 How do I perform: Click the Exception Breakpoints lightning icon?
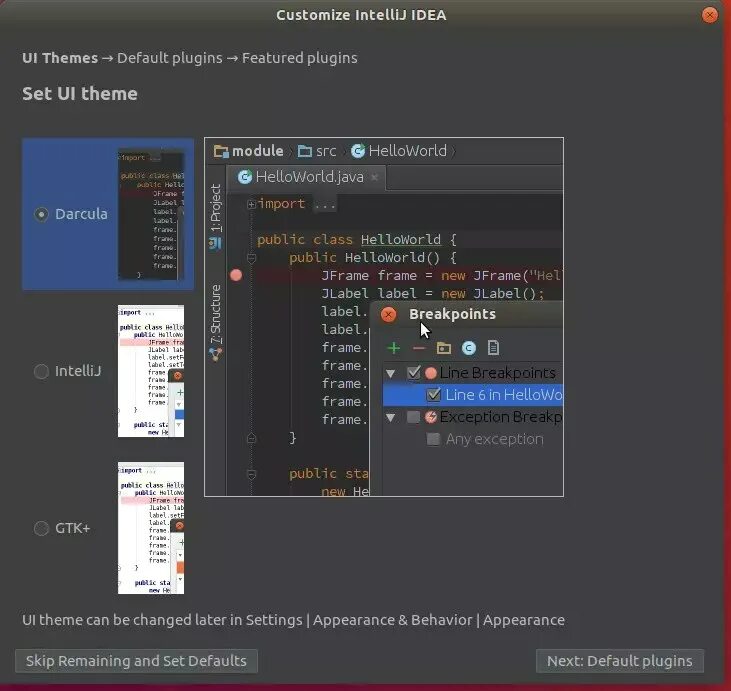[x=431, y=417]
